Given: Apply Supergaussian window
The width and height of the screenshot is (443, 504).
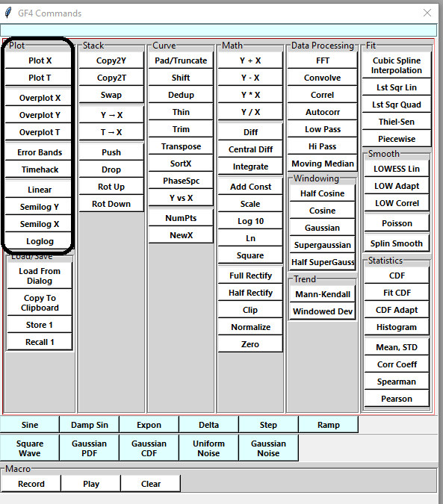Looking at the screenshot, I should [323, 245].
